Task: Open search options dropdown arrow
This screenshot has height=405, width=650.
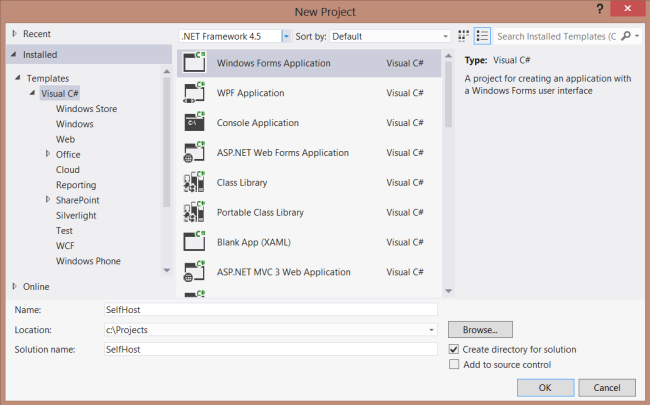Action: [x=637, y=36]
